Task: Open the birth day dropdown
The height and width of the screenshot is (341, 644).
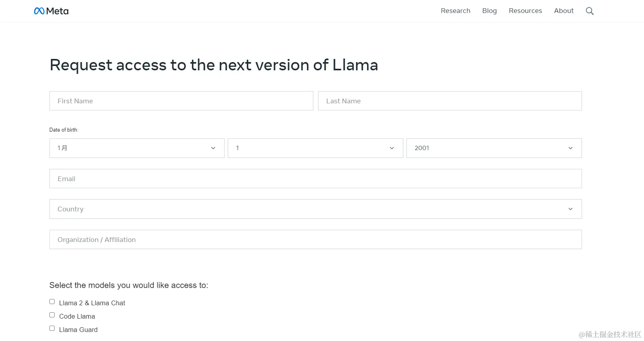Action: [315, 148]
